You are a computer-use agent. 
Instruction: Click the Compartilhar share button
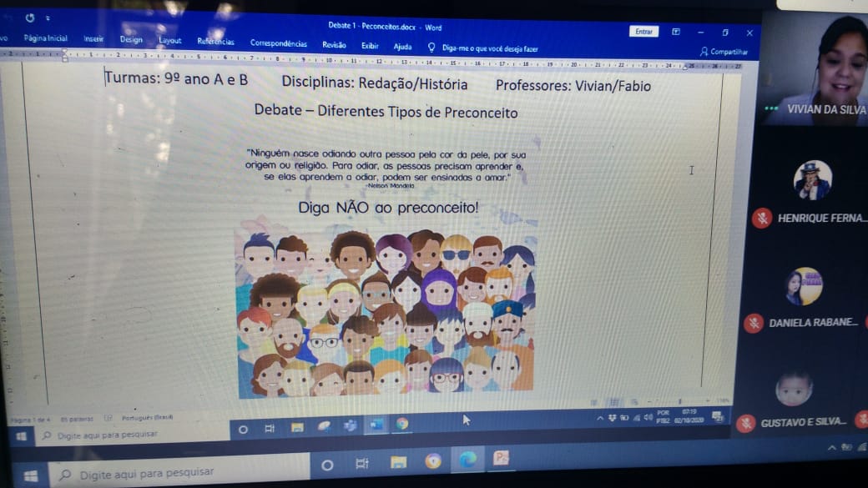click(724, 52)
